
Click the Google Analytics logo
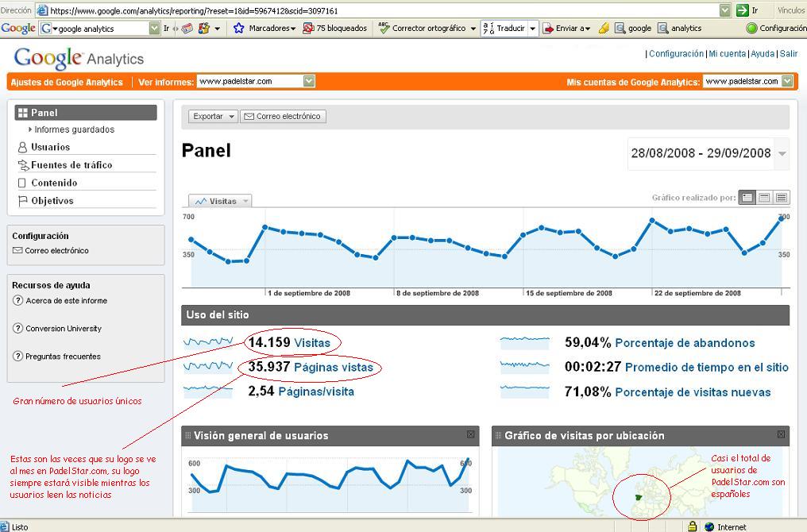tap(79, 58)
